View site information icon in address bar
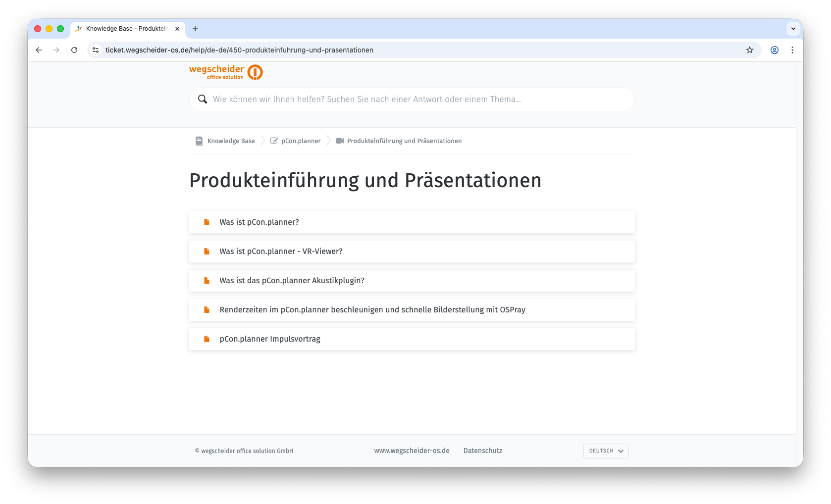The height and width of the screenshot is (504, 831). [96, 50]
